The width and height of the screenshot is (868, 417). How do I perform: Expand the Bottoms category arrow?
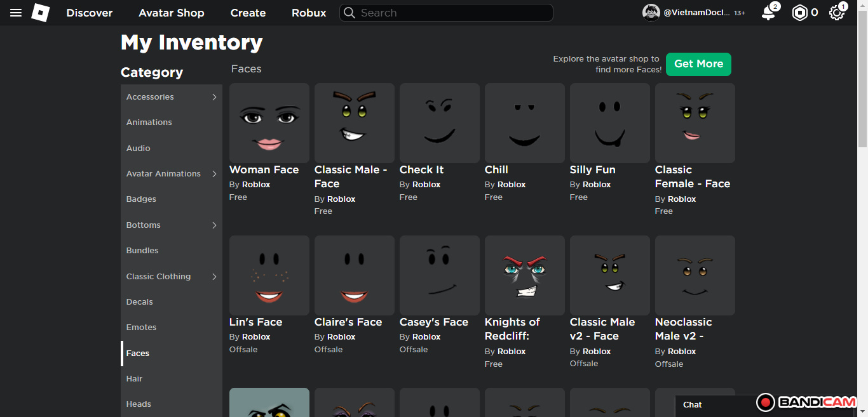pos(214,225)
